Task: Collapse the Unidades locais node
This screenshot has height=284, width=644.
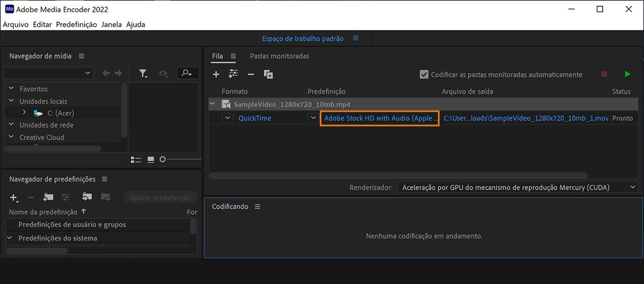Action: (11, 101)
